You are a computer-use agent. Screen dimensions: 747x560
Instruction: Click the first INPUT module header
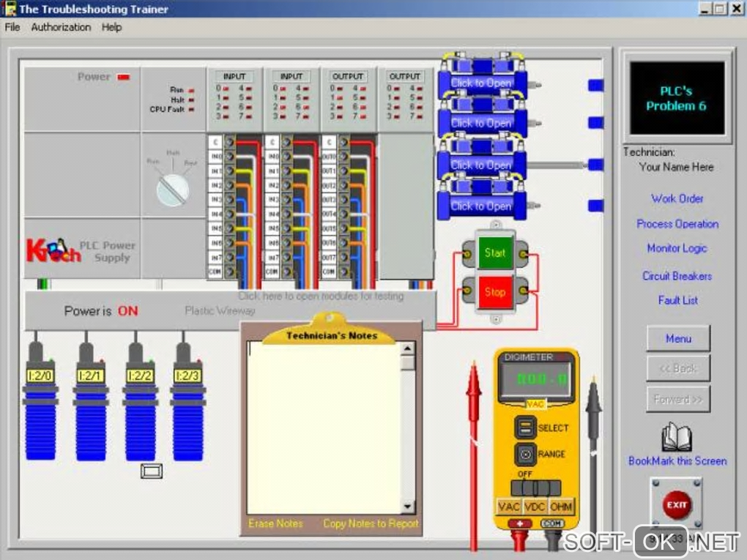click(x=234, y=76)
